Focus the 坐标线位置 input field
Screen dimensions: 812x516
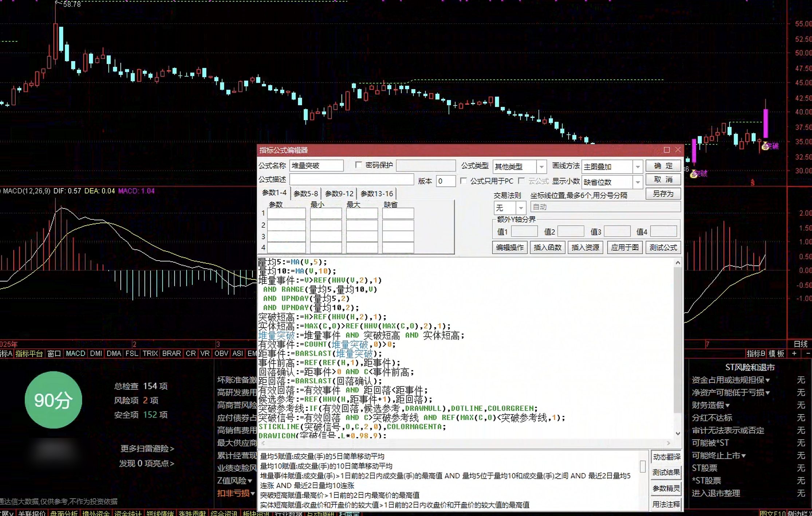point(605,207)
